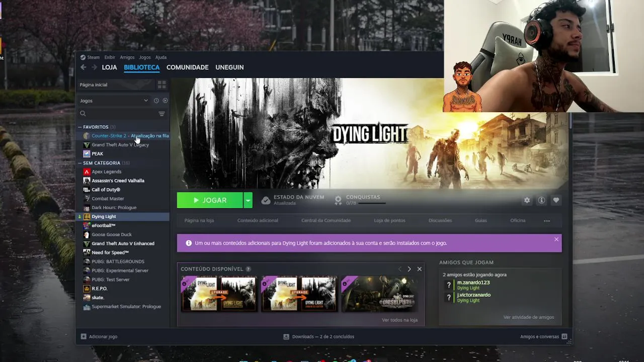644x362 pixels.
Task: Click the achievements gear icon
Action: click(x=338, y=200)
